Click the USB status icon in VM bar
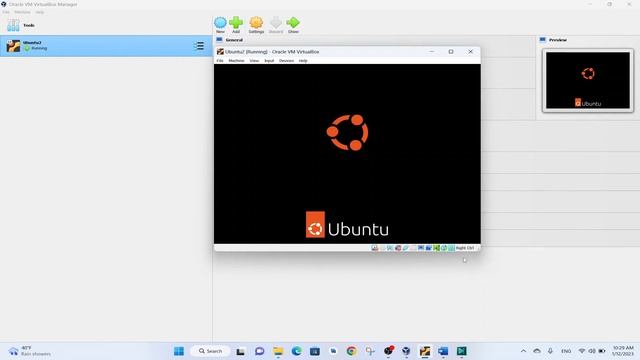 point(405,248)
